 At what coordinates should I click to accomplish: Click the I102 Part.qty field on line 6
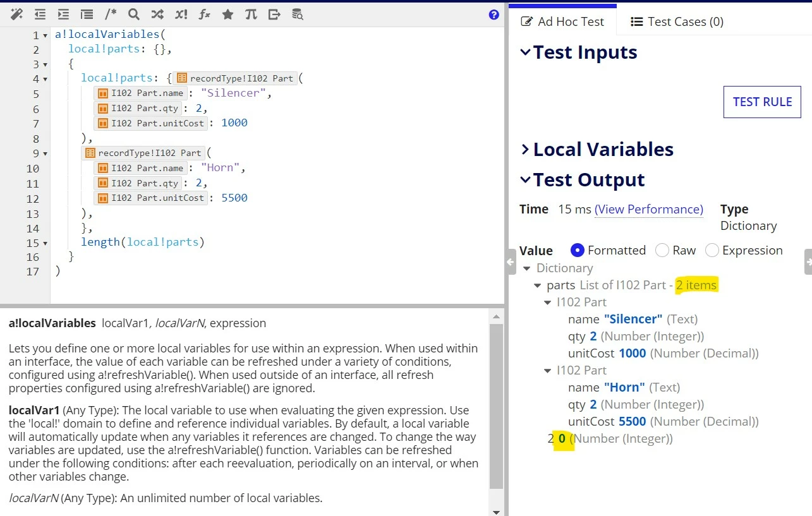[x=138, y=108]
